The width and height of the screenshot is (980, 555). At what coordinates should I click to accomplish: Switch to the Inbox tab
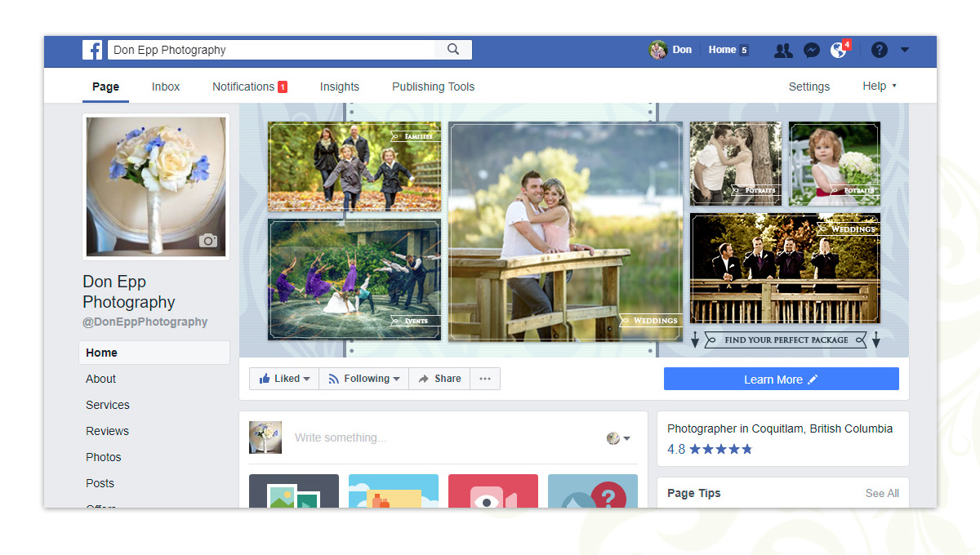pyautogui.click(x=166, y=86)
